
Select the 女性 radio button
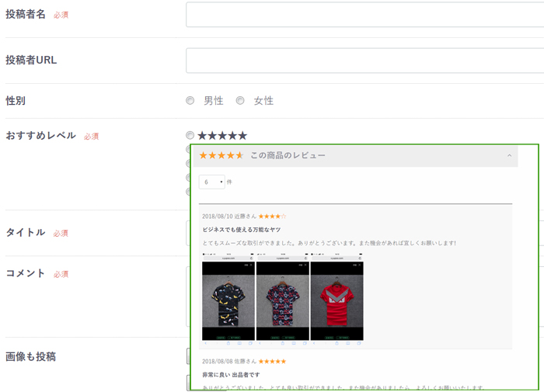(240, 100)
